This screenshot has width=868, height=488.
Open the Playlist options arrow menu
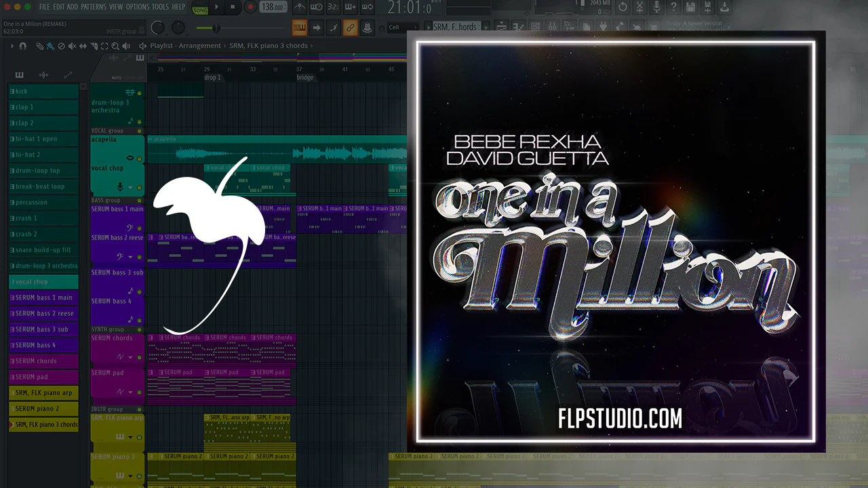(12, 46)
